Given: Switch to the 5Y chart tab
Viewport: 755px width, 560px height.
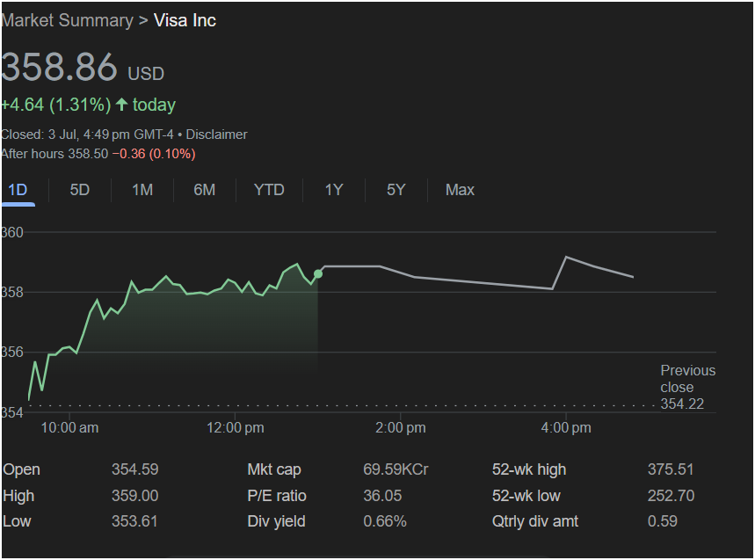Looking at the screenshot, I should click(x=396, y=190).
